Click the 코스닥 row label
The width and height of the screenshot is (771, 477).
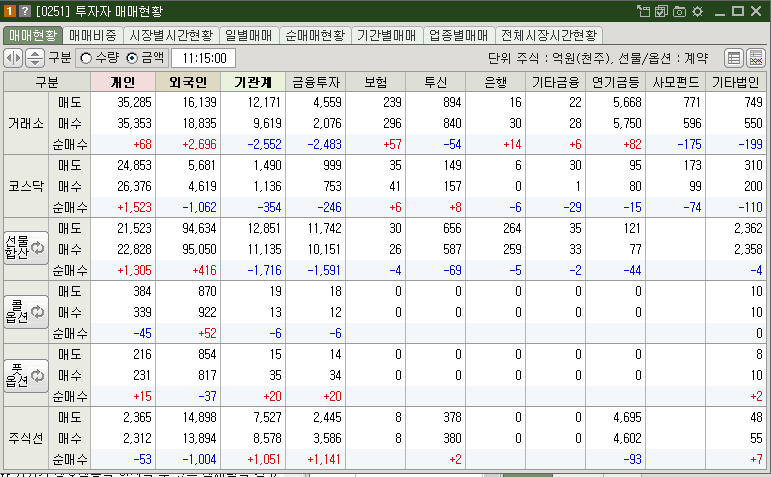[26, 186]
